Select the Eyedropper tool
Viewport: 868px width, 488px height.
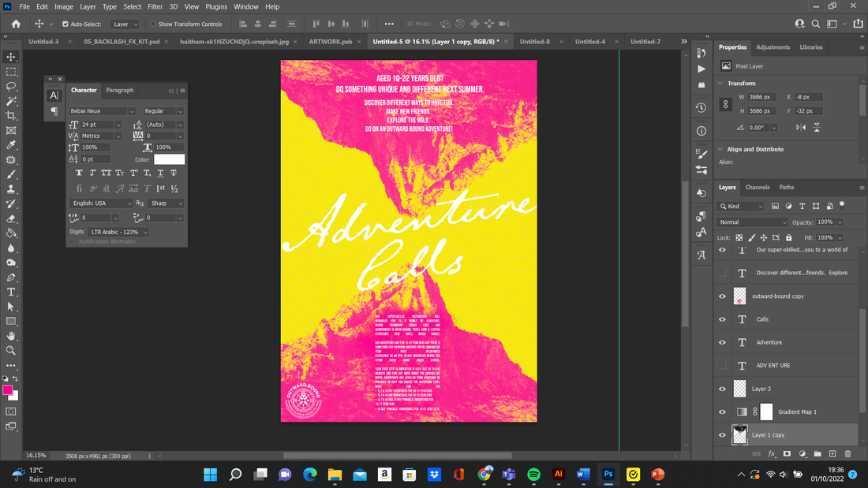tap(11, 145)
